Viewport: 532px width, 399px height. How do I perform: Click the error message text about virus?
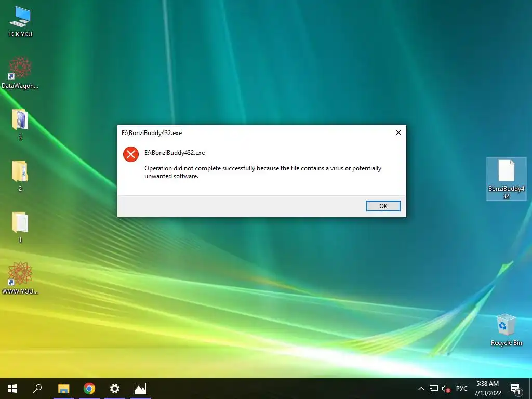(263, 172)
